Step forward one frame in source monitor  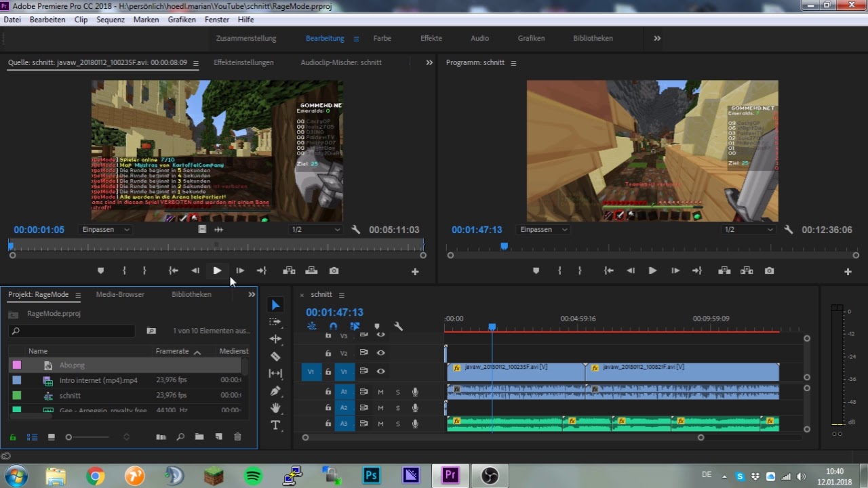pyautogui.click(x=240, y=270)
